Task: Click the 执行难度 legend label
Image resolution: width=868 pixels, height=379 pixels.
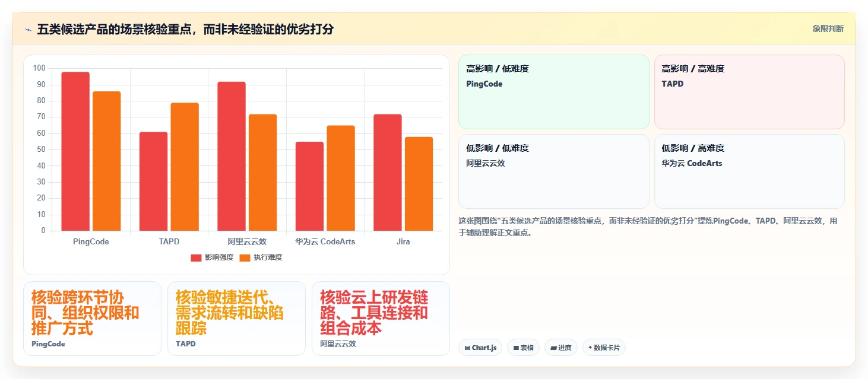Action: click(x=268, y=257)
